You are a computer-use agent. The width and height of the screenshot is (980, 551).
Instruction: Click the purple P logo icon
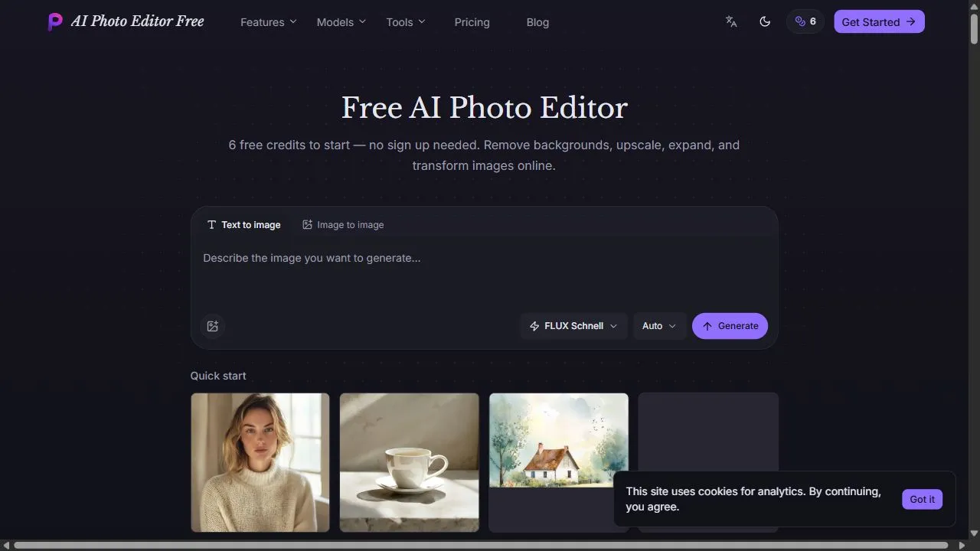[x=55, y=21]
